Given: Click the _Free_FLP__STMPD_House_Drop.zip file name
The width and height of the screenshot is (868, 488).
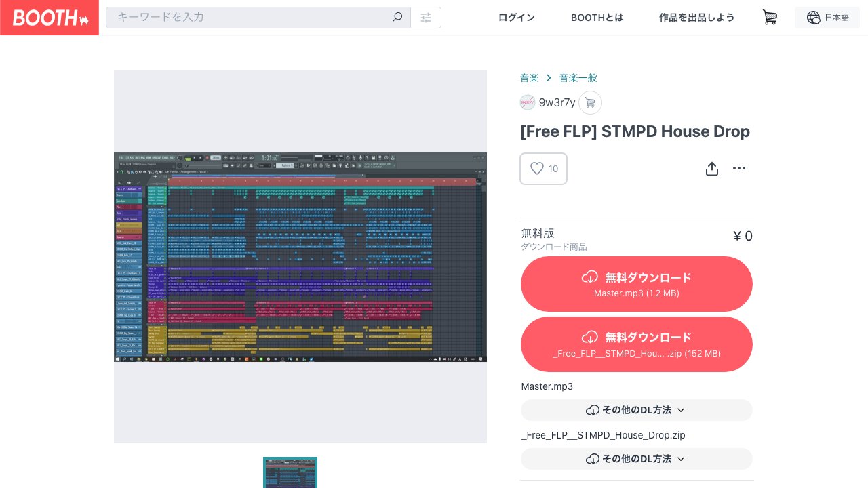Looking at the screenshot, I should click(x=603, y=435).
